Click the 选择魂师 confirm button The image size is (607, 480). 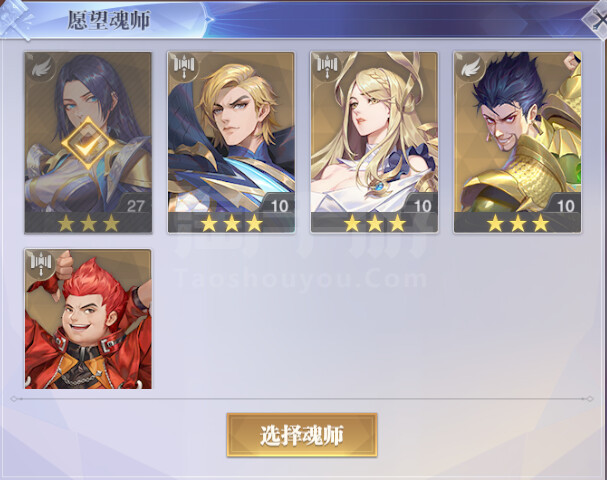click(302, 435)
